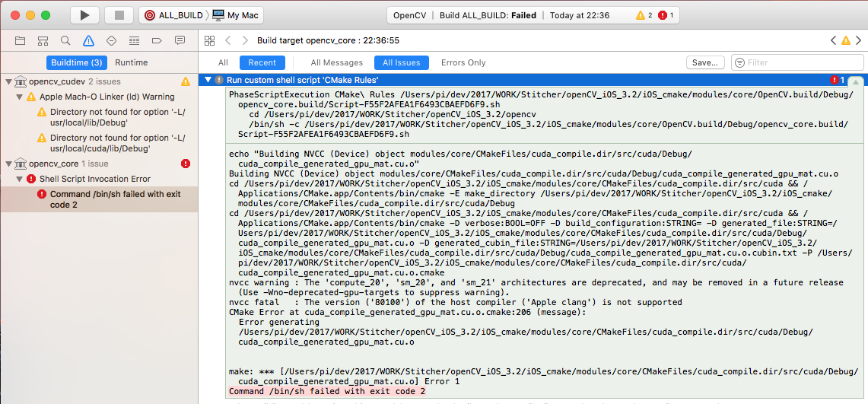Collapse Shell Script Invocation Error group
The height and width of the screenshot is (404, 868).
click(19, 179)
